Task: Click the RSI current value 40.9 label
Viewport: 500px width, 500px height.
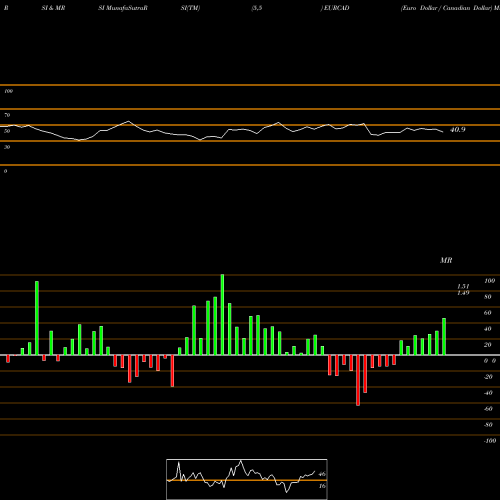Action: pos(458,130)
